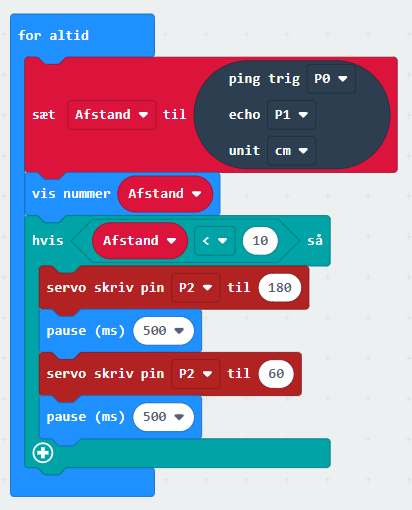This screenshot has width=412, height=510.
Task: Click the servo angle value 180
Action: (280, 288)
